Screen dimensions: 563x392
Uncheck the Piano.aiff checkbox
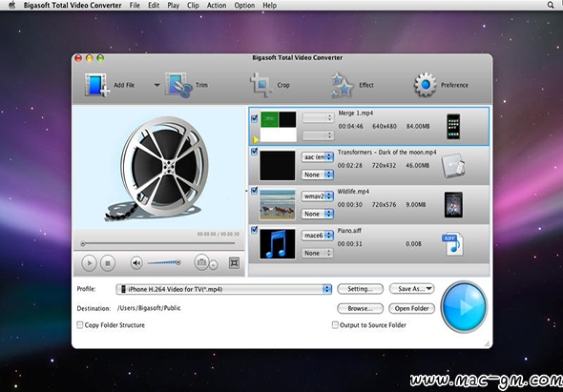[x=254, y=230]
